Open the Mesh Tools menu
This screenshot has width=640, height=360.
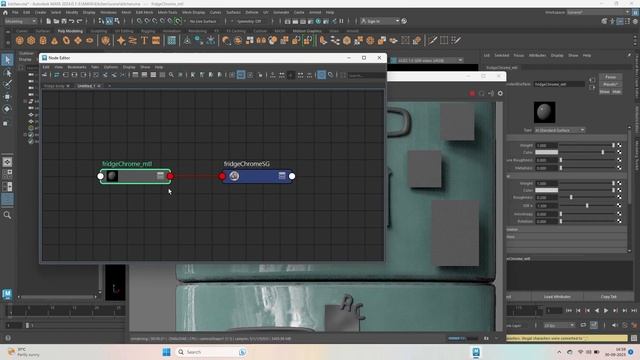tap(167, 13)
